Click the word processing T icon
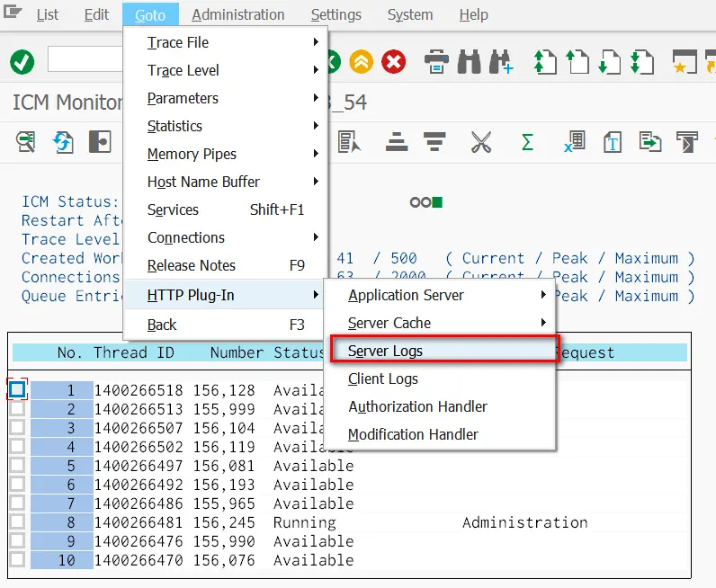The height and width of the screenshot is (588, 716). coord(613,142)
